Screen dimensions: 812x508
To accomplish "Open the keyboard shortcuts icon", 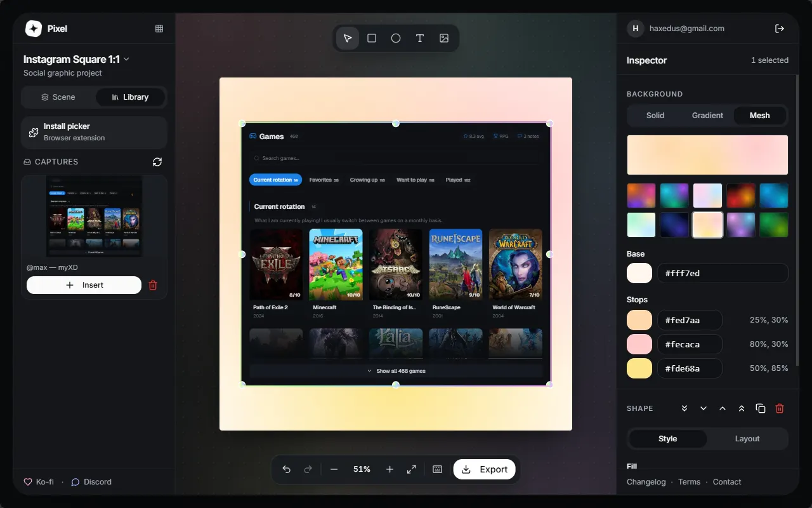I will click(437, 469).
